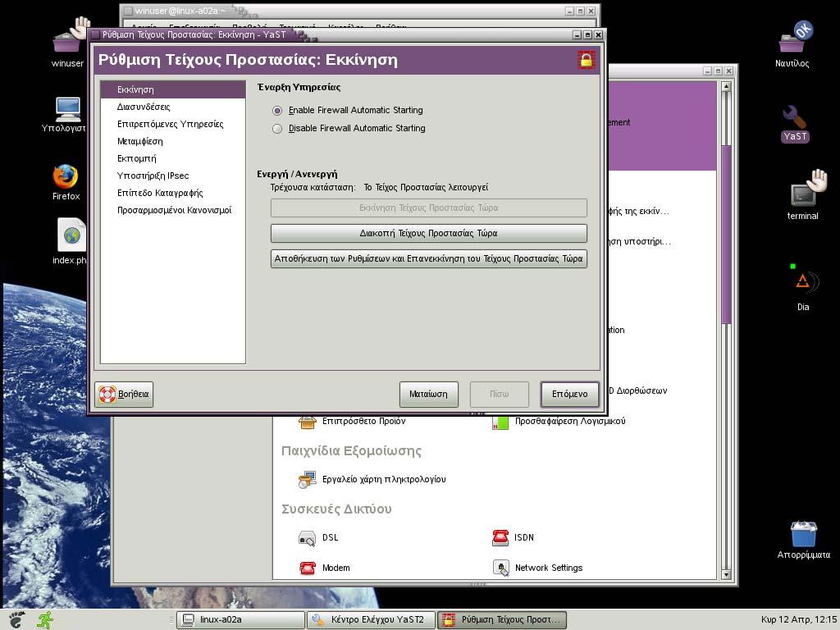Switch to linux-a02a taskbar window
840x630 pixels.
tap(240, 620)
